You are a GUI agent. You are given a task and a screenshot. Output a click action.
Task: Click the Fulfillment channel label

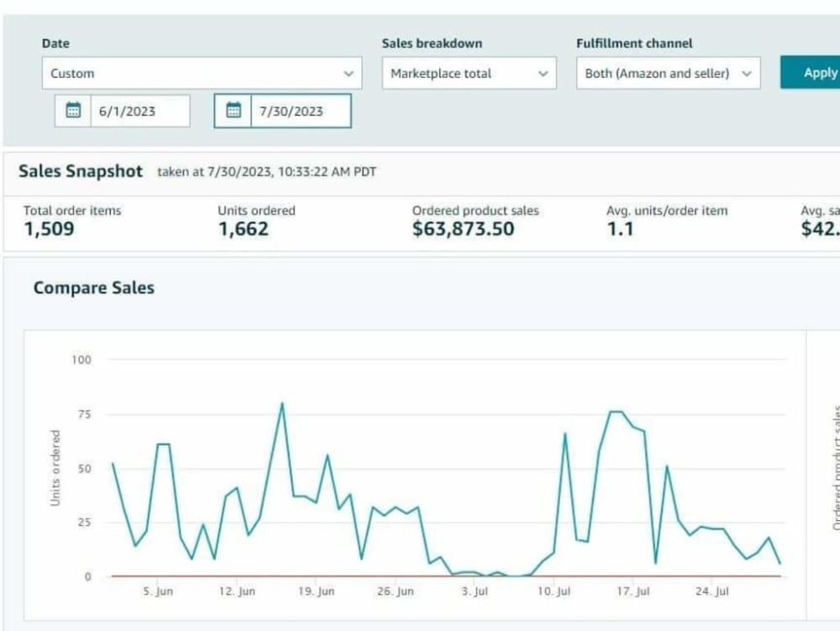634,44
